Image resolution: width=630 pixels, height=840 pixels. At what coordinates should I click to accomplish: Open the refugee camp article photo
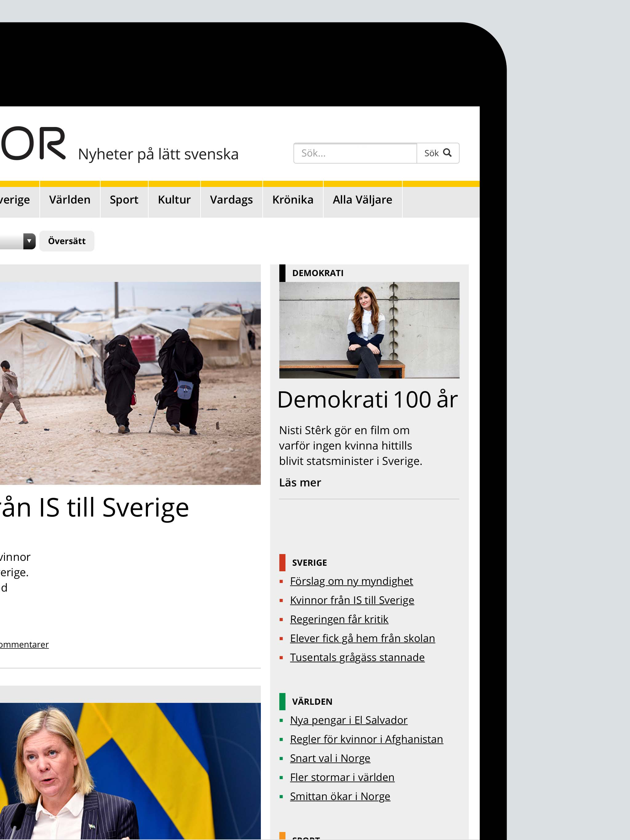coord(130,383)
